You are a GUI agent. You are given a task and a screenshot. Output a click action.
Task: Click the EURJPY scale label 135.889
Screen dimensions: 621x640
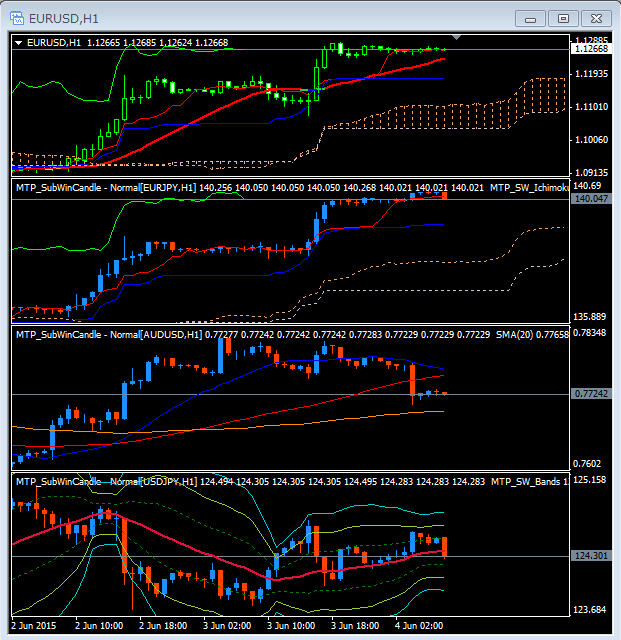click(x=590, y=317)
